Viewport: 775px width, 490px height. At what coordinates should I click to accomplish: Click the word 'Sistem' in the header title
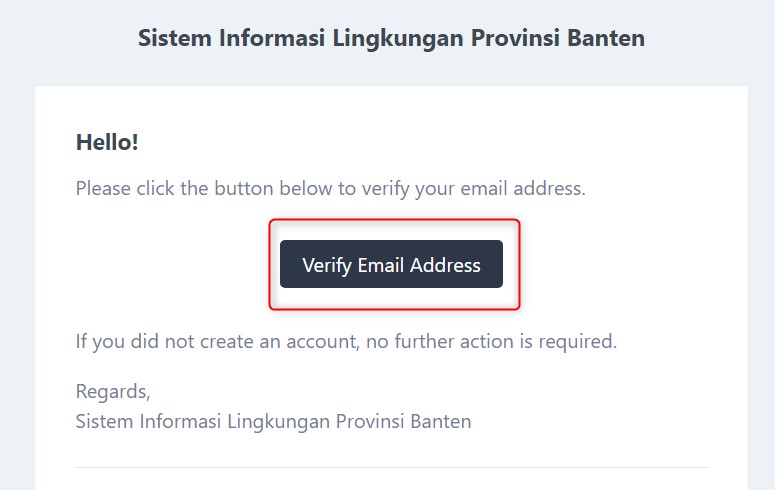pos(171,39)
